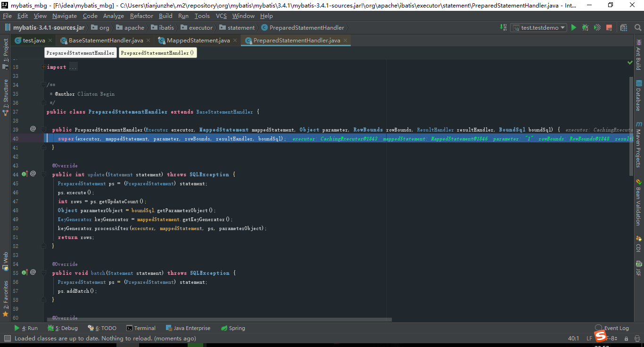
Task: Open Search Everywhere
Action: tap(637, 27)
